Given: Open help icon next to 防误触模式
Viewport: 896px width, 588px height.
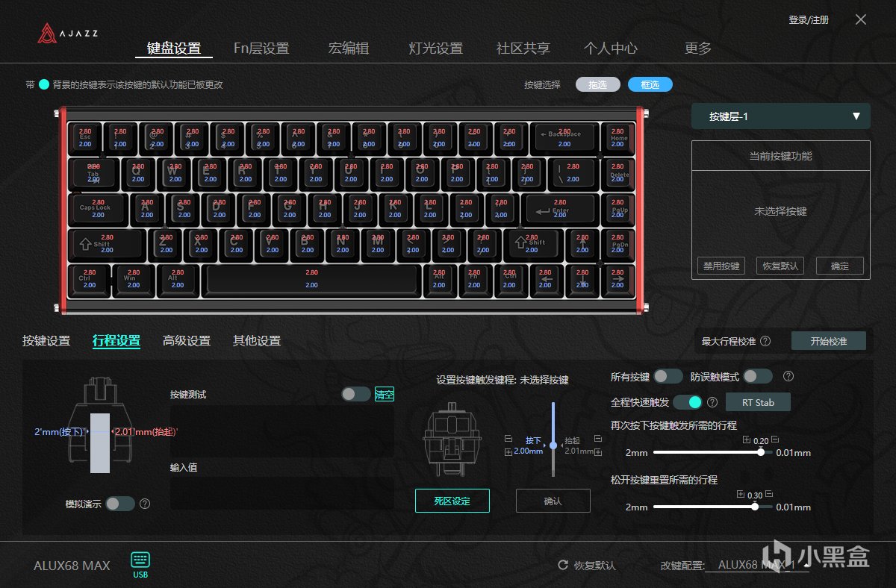Looking at the screenshot, I should point(788,377).
